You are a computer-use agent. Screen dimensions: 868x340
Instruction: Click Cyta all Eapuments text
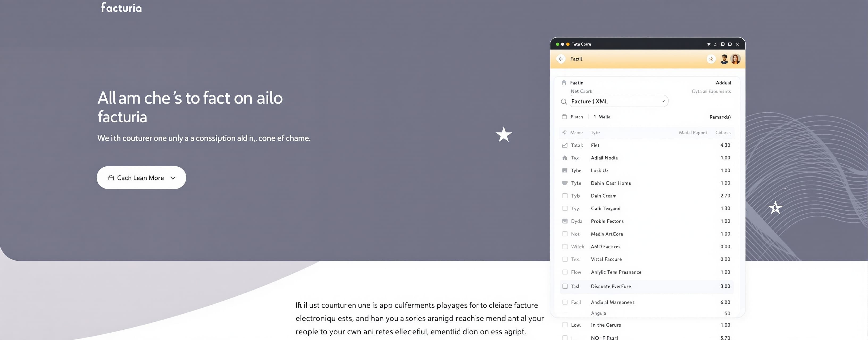pyautogui.click(x=711, y=91)
